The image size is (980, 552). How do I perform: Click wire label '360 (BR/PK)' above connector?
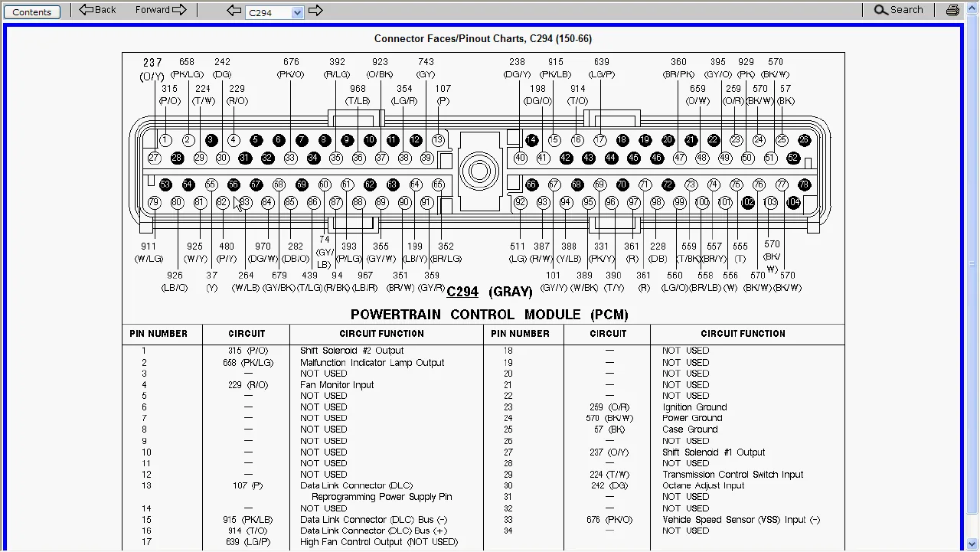click(x=678, y=68)
